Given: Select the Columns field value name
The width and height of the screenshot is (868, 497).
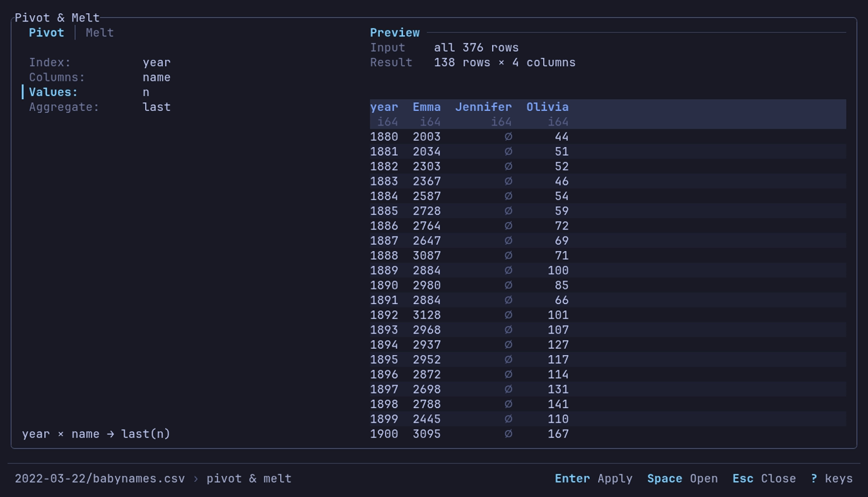Looking at the screenshot, I should coord(156,78).
